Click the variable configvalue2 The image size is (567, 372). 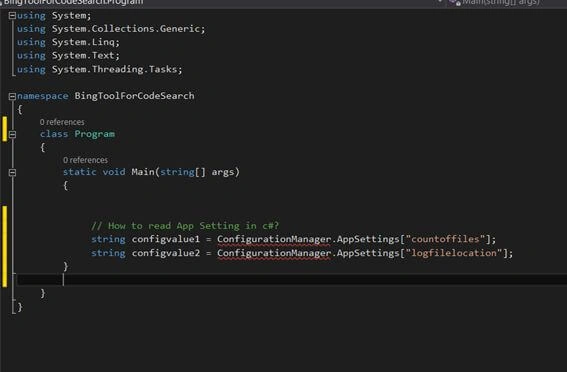point(166,253)
